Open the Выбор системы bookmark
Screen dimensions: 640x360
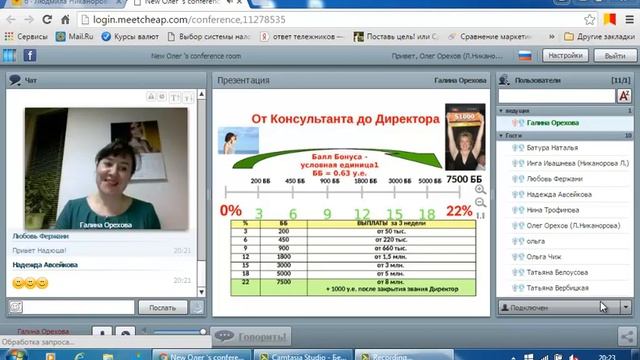209,37
